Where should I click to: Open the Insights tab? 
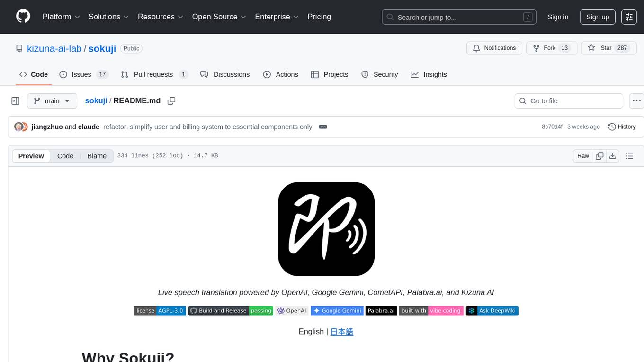[429, 74]
